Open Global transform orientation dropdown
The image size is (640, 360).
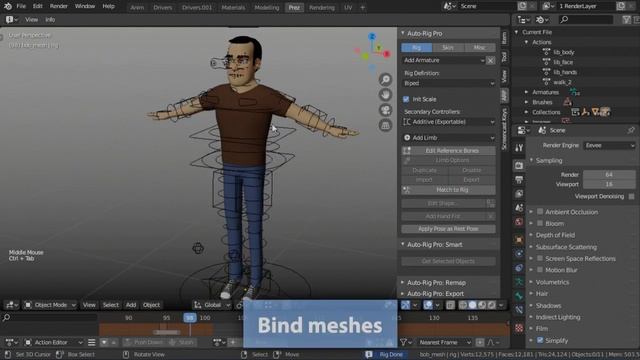pos(212,305)
